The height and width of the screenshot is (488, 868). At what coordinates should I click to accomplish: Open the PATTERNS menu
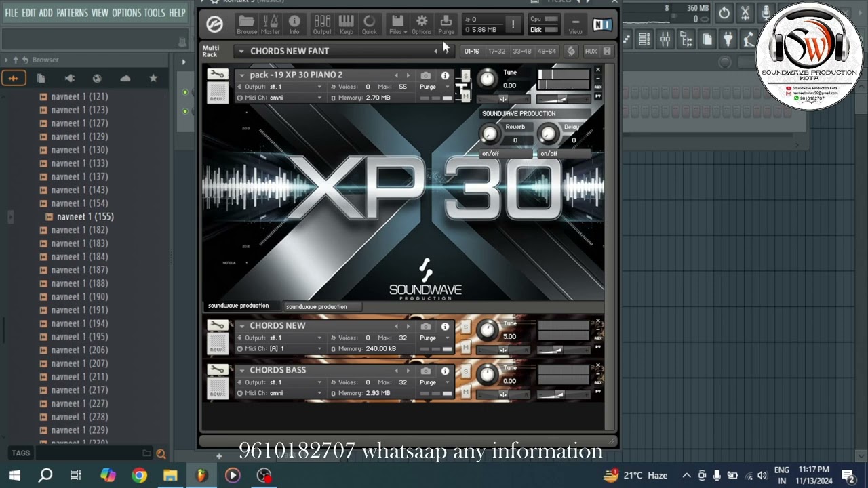[x=72, y=13]
